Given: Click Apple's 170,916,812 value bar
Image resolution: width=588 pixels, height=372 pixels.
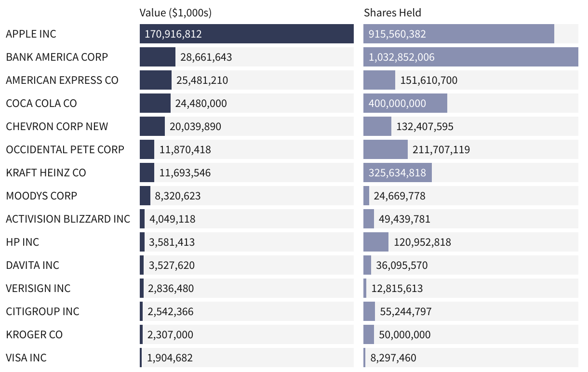Looking at the screenshot, I should pyautogui.click(x=247, y=34).
